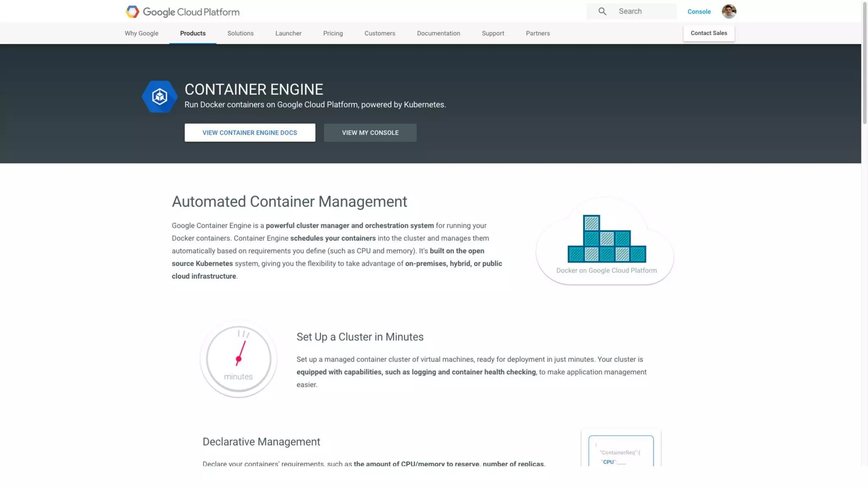Open the user profile avatar

coord(729,11)
